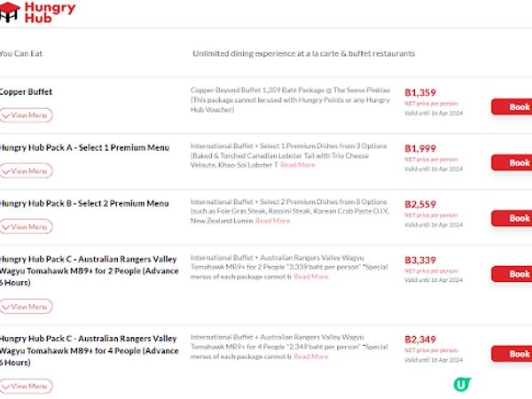Open Read More for ฿3,339 per person package
Viewport: 532px width, 399px height.
point(311,277)
